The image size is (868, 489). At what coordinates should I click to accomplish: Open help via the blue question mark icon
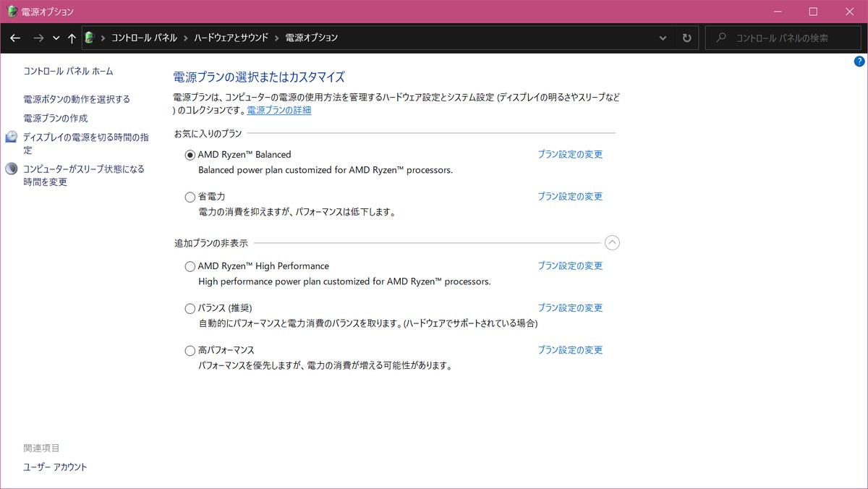(859, 61)
